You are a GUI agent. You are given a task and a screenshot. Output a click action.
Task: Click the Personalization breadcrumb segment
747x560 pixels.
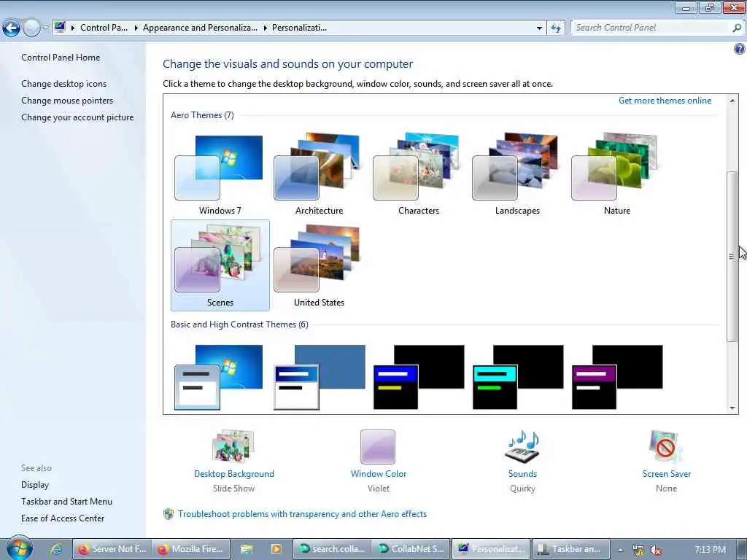[299, 28]
